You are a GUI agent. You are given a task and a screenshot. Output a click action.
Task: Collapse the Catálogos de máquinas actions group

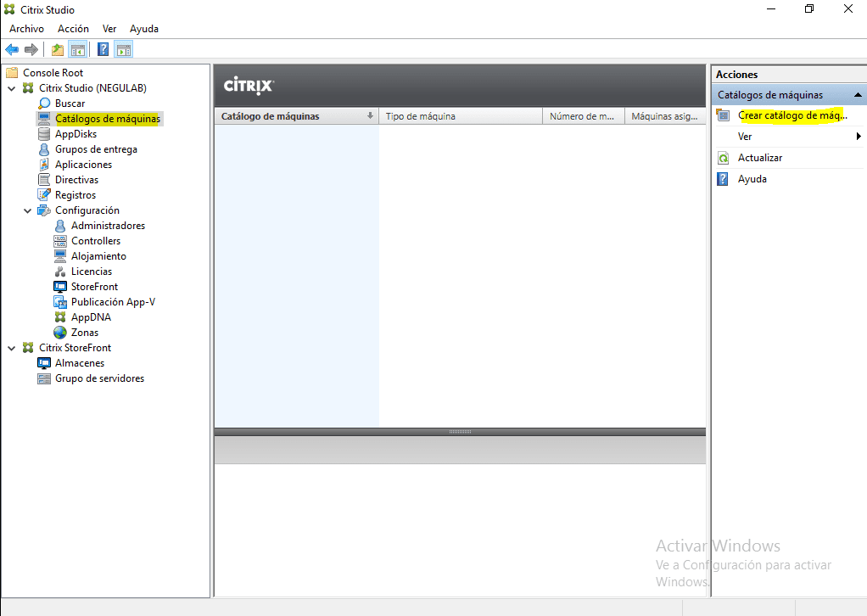[857, 94]
